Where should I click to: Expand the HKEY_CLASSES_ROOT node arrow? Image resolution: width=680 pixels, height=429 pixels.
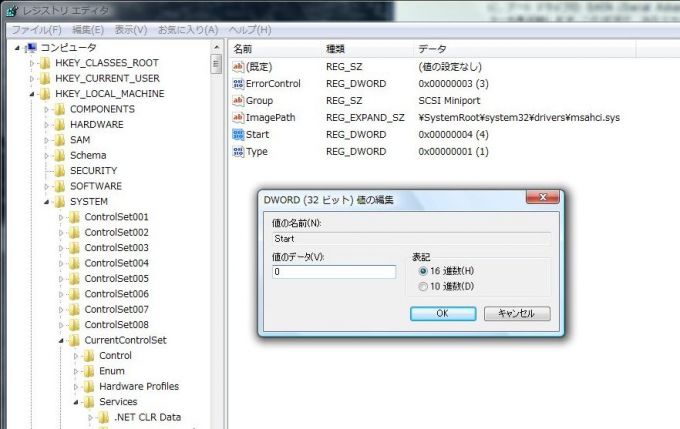(x=32, y=63)
